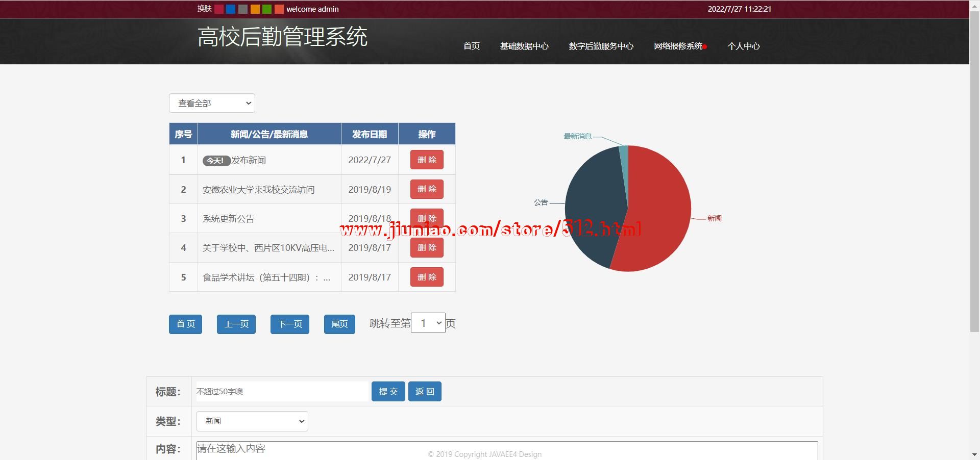
Task: Click the 返回 button
Action: pos(425,392)
